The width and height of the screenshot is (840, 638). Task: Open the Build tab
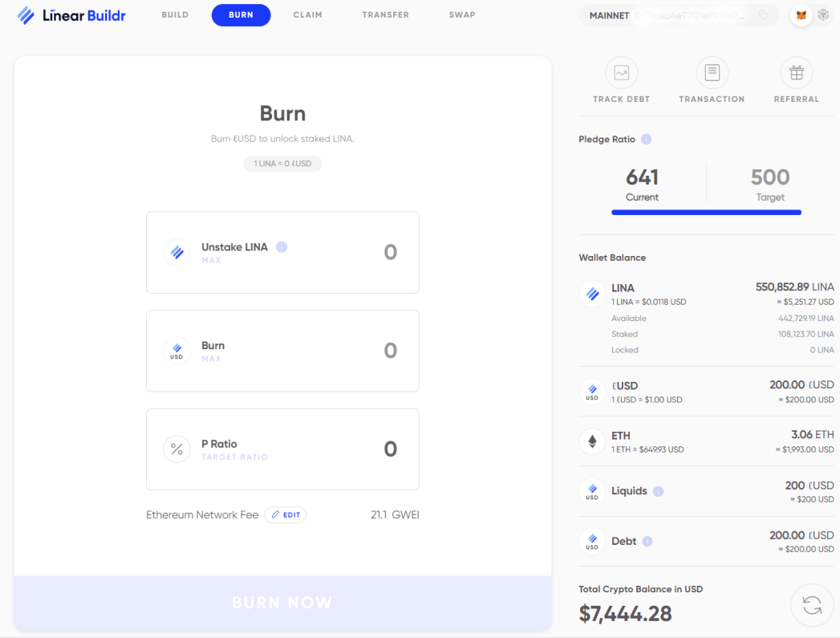click(175, 15)
